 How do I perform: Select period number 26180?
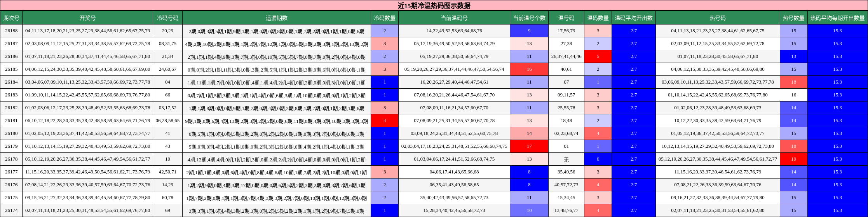coord(11,133)
